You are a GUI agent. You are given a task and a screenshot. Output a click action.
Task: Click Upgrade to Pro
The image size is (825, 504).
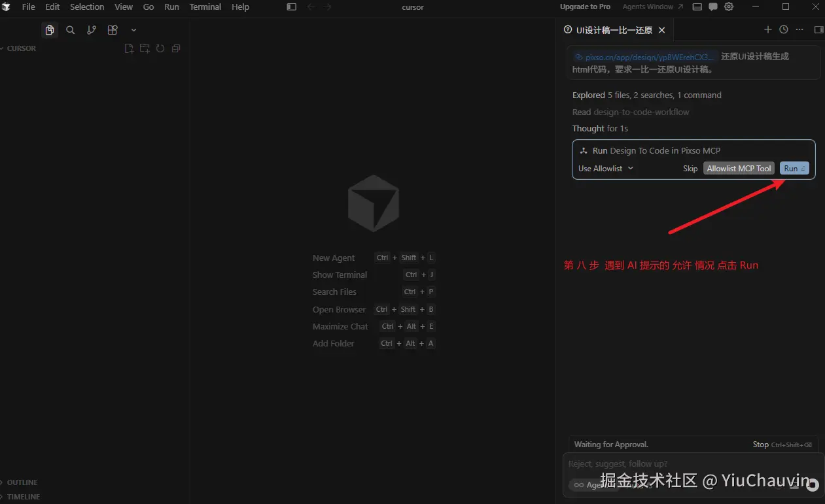coord(585,7)
